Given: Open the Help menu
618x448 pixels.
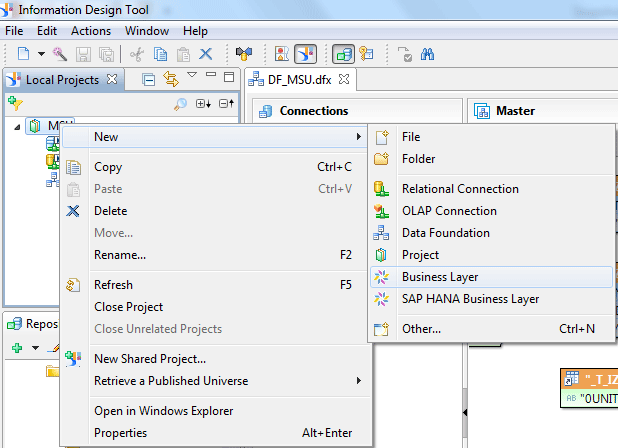Looking at the screenshot, I should pos(195,31).
